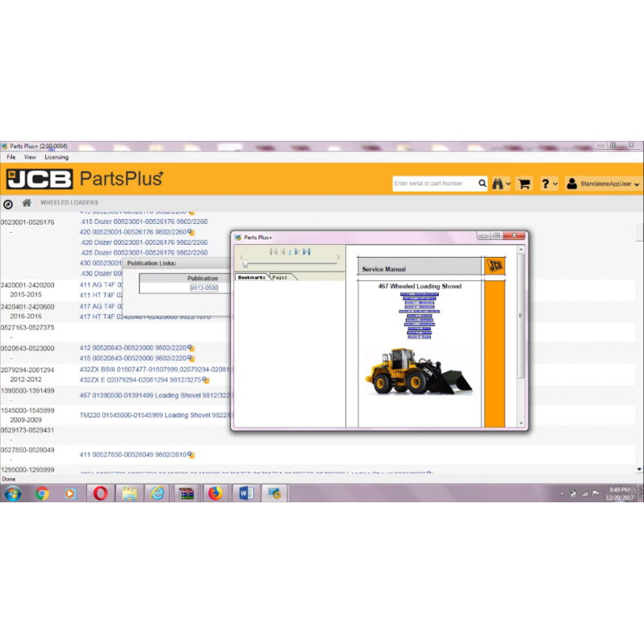Expand the StandaloneAppUser account dropdown
Viewport: 644px width, 644px height.
click(x=636, y=184)
